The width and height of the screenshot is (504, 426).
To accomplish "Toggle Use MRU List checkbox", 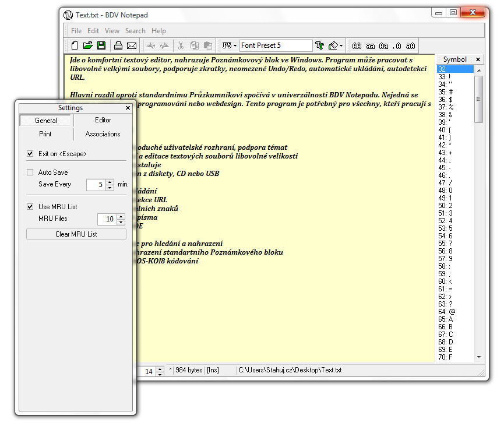I will pos(30,207).
